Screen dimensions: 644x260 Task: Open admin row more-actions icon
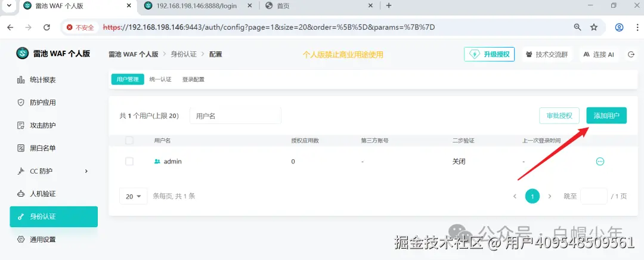click(600, 162)
